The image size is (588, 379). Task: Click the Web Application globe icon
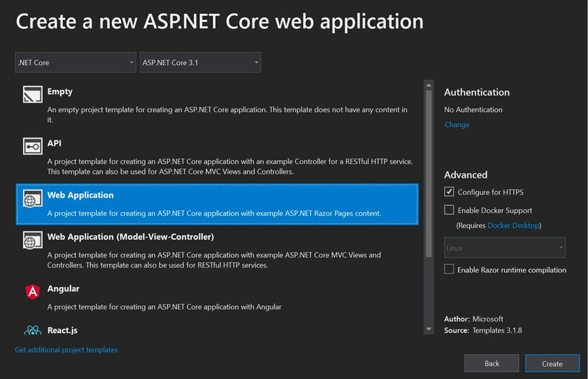coord(32,198)
